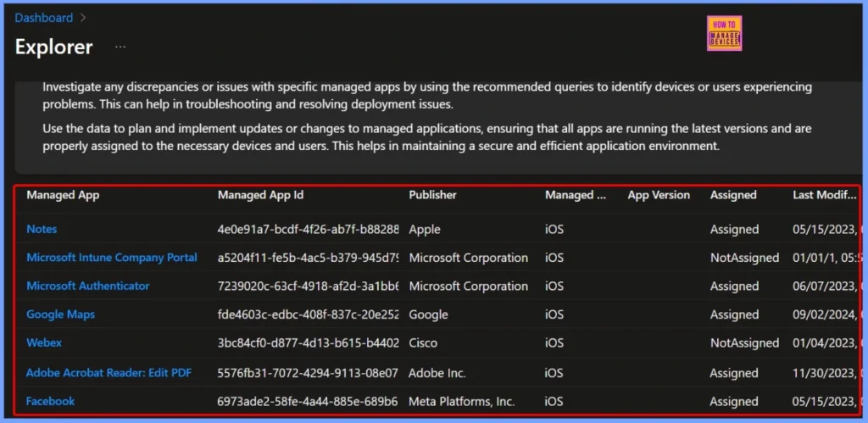The width and height of the screenshot is (868, 423).
Task: Select app id starting 4e0e91a7-bcdf
Action: pos(309,229)
